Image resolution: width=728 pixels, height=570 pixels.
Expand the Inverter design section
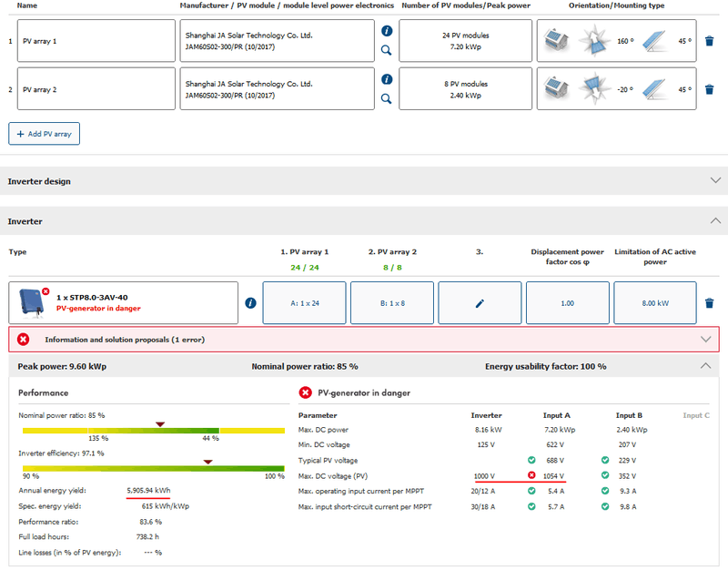tap(714, 181)
